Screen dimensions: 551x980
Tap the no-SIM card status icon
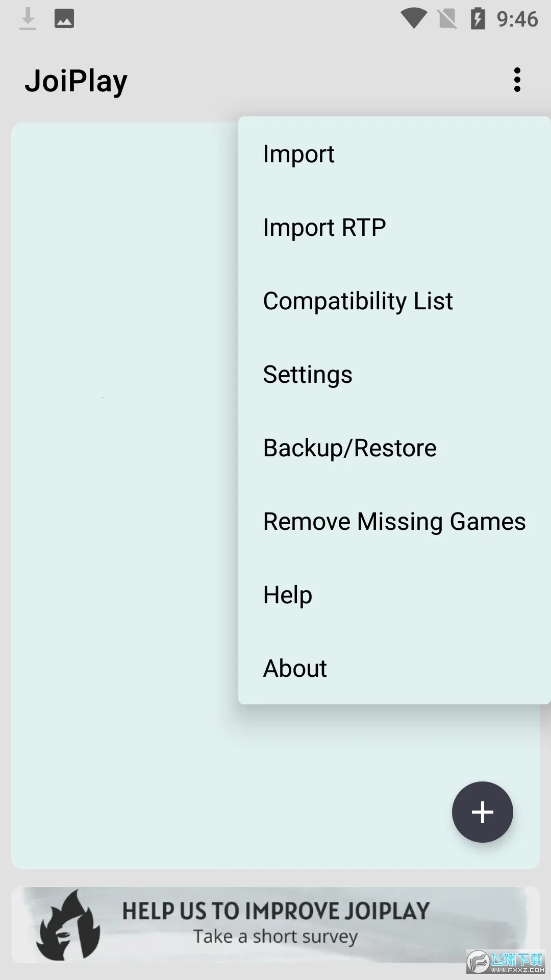coord(447,19)
